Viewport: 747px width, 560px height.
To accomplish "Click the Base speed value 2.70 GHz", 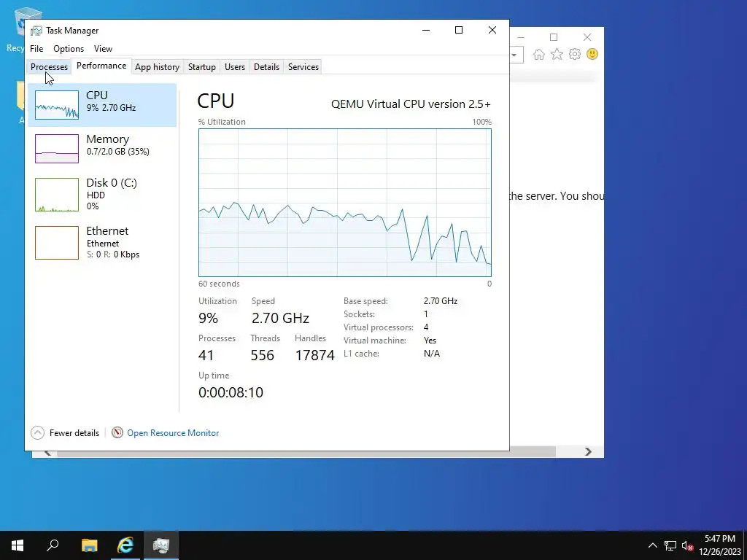I will click(441, 301).
